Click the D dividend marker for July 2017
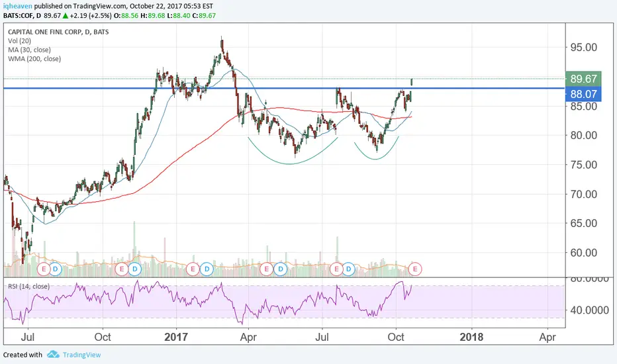 (349, 269)
